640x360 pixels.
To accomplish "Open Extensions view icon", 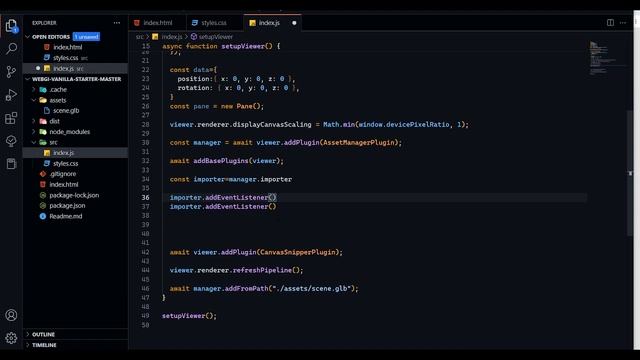I will pyautogui.click(x=11, y=118).
